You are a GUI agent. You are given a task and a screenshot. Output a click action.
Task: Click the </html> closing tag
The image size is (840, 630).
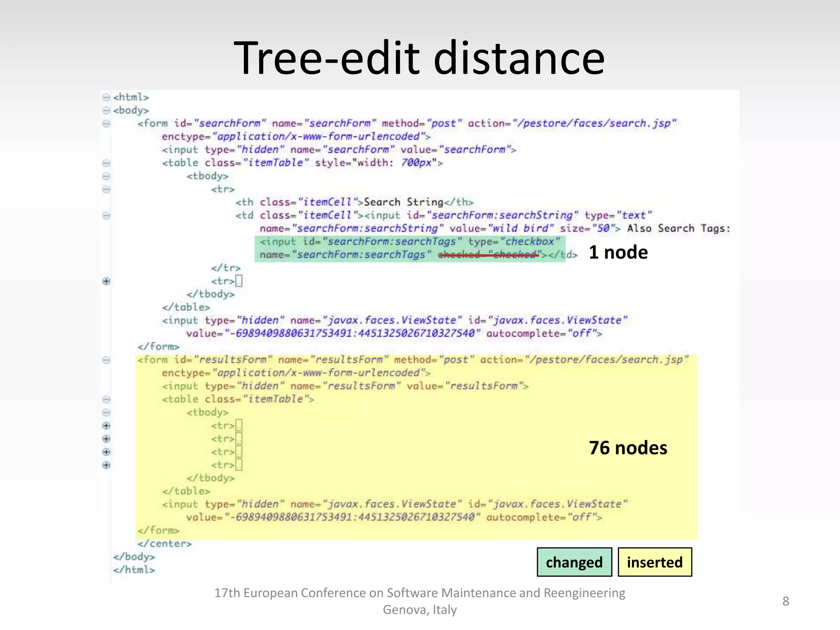point(134,570)
